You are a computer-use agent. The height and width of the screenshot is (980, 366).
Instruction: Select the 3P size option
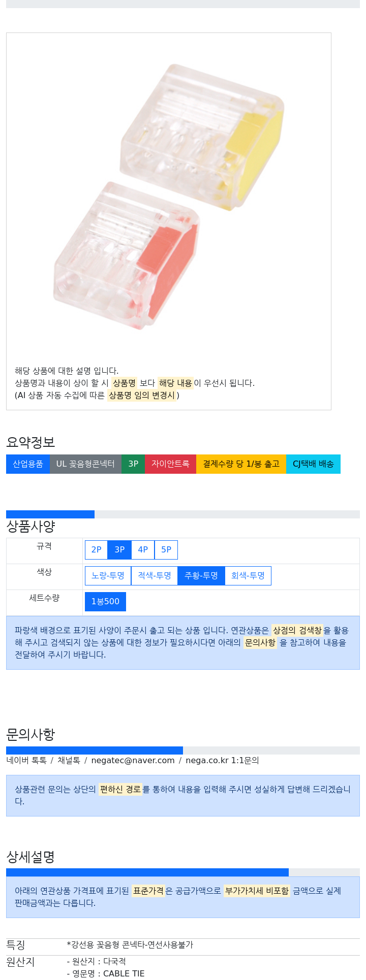[x=119, y=550]
